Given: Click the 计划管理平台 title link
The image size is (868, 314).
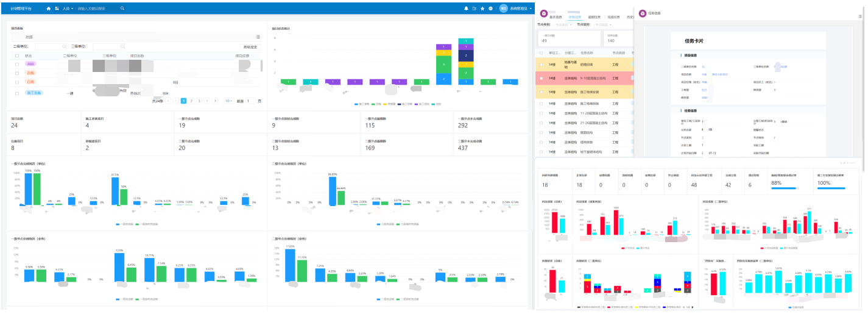Looking at the screenshot, I should tap(22, 9).
